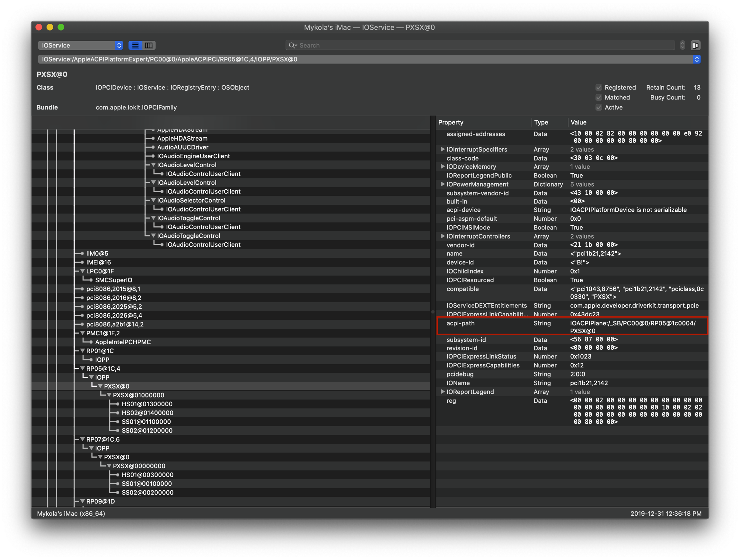Toggle the Registered checkbox

tap(598, 87)
